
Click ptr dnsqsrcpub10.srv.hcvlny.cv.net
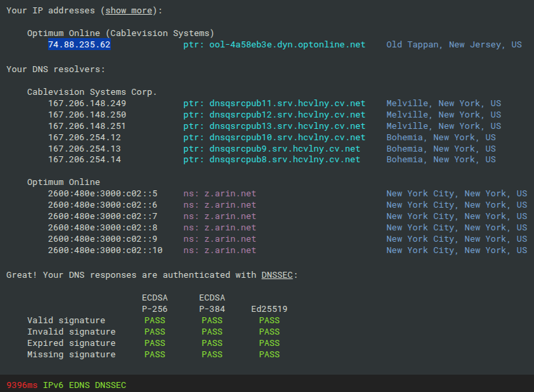pyautogui.click(x=274, y=138)
